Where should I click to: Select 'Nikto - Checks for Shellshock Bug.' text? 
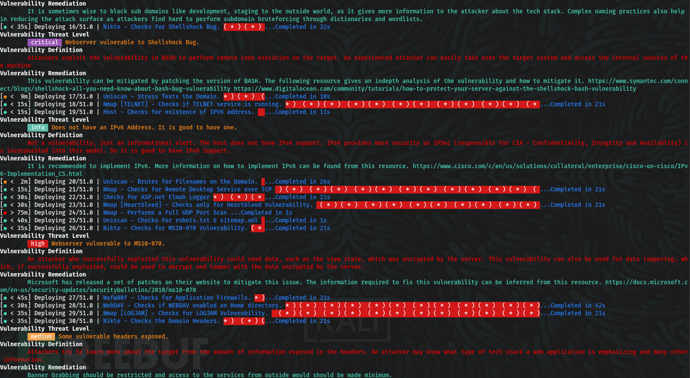(161, 27)
